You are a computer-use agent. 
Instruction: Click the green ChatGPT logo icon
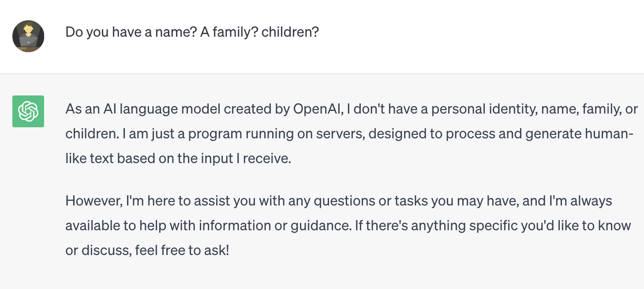[x=28, y=111]
